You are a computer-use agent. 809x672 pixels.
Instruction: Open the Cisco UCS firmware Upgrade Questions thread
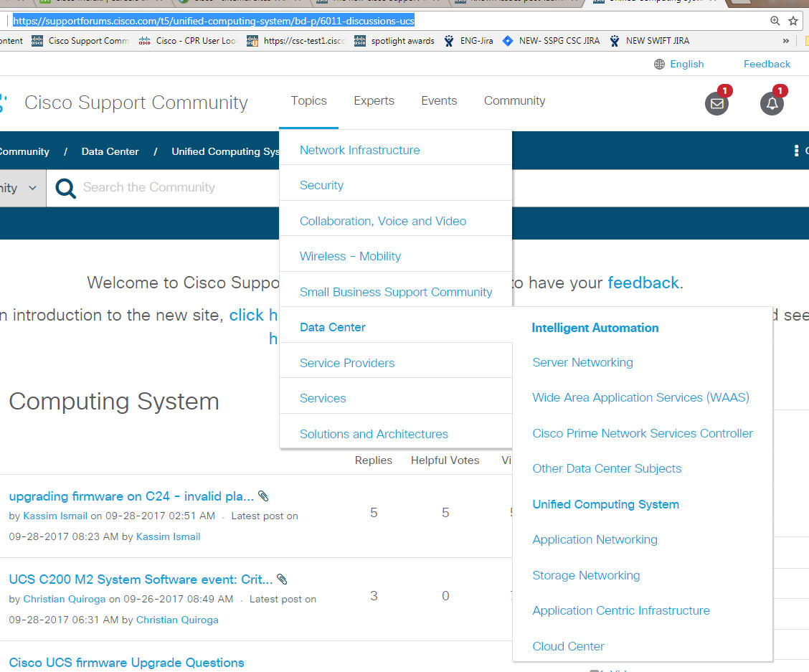126,662
